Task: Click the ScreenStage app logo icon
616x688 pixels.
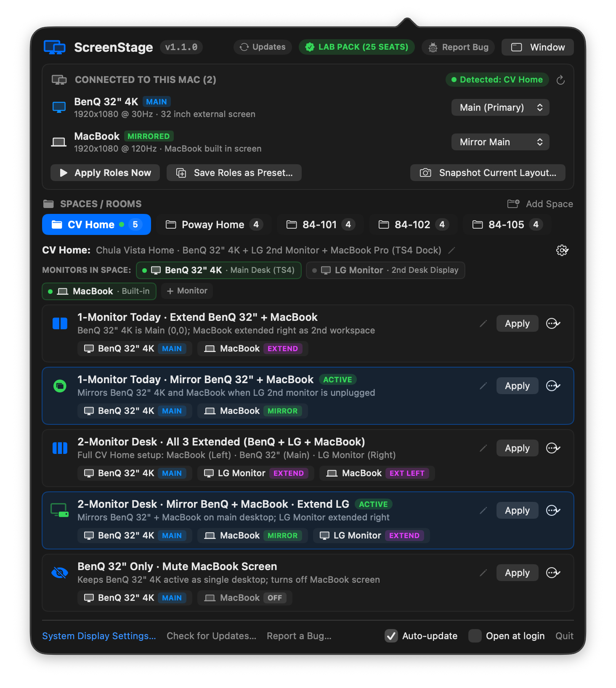Action: coord(55,47)
